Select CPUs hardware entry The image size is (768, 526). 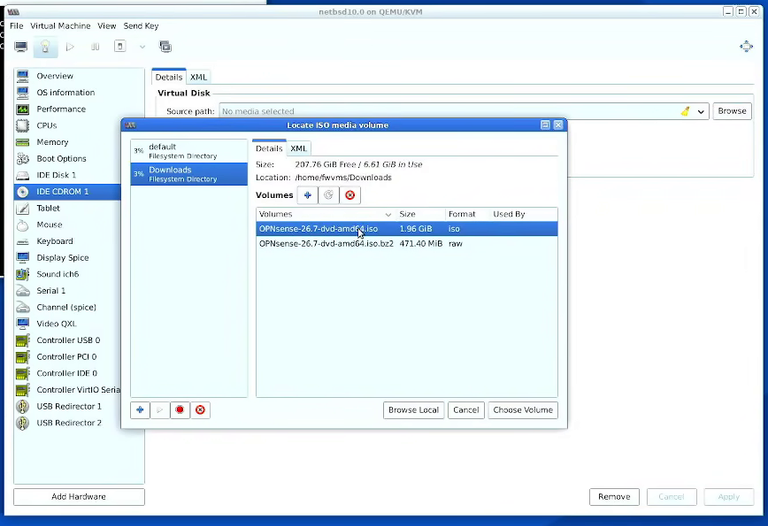click(68, 125)
